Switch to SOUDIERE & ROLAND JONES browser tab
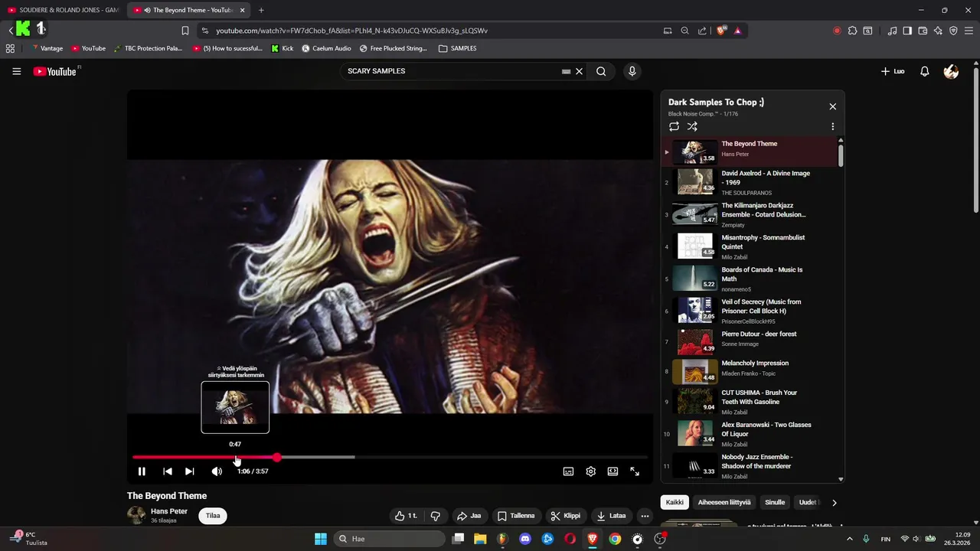 [x=63, y=10]
